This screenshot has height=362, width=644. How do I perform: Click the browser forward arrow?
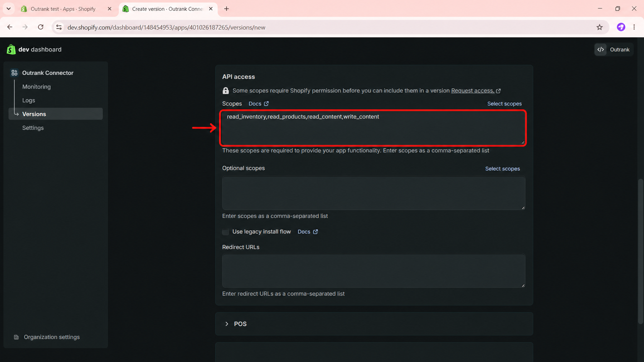(x=25, y=27)
